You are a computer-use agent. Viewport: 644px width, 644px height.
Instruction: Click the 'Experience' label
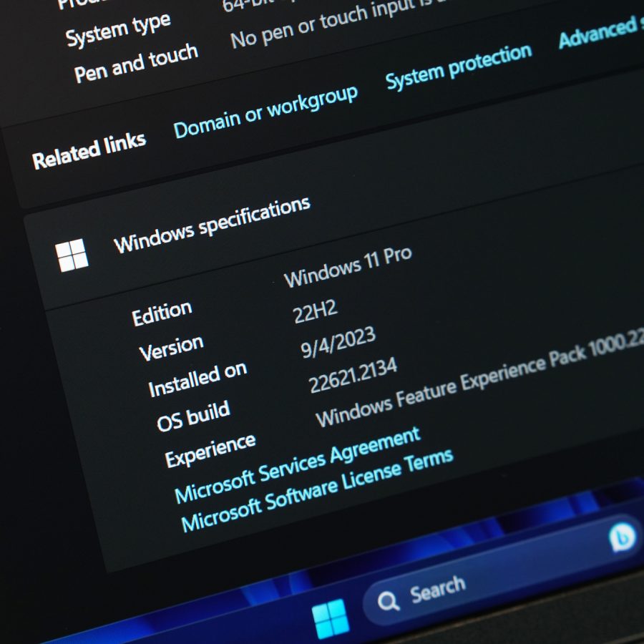point(210,450)
